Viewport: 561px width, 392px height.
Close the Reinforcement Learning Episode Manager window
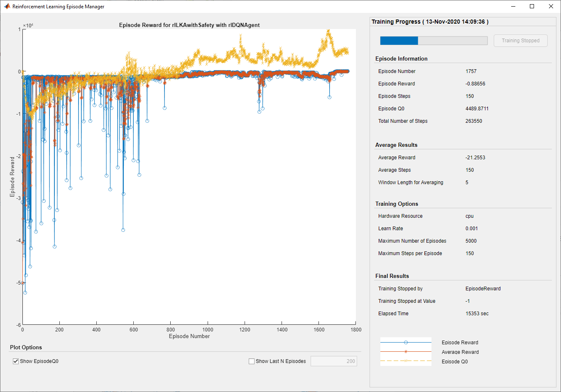(551, 6)
